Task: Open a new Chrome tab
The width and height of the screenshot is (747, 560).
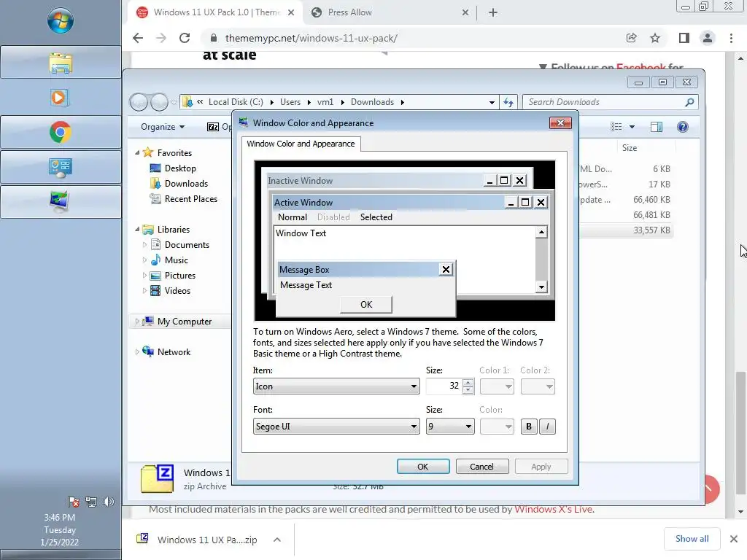Action: (493, 13)
